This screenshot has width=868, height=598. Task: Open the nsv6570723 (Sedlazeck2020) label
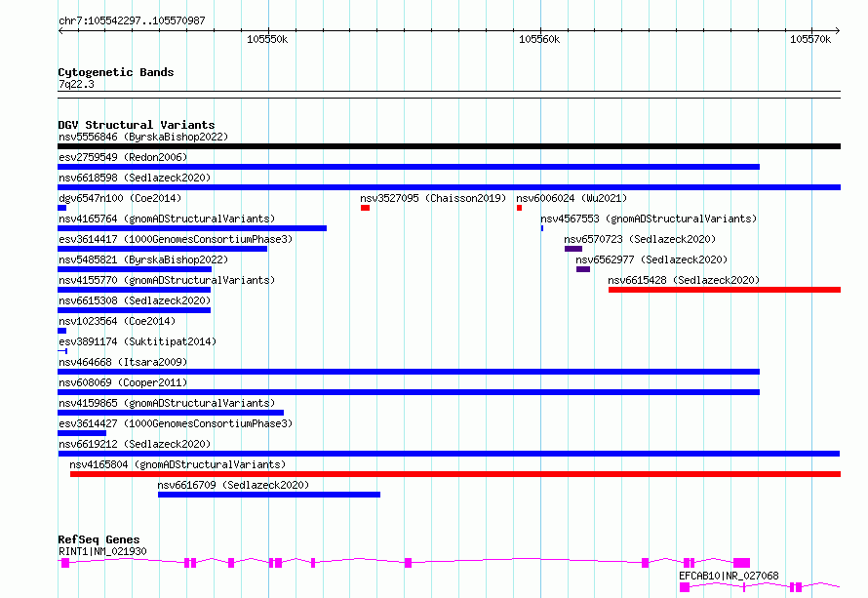pyautogui.click(x=640, y=239)
